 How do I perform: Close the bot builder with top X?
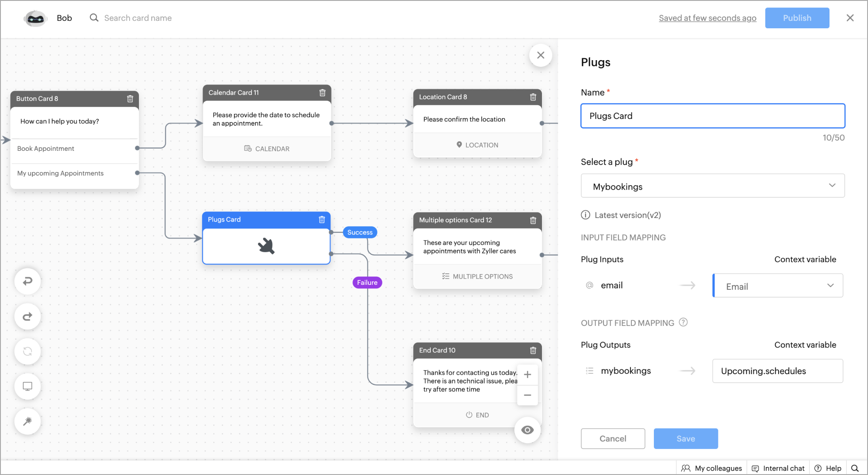point(850,18)
